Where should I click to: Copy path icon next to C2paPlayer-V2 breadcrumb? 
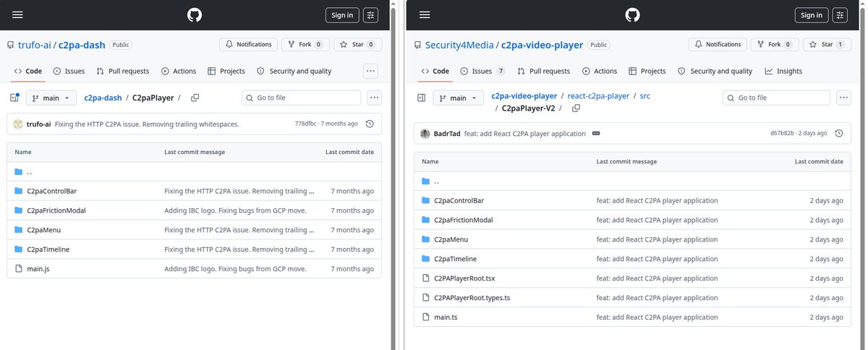click(x=576, y=108)
